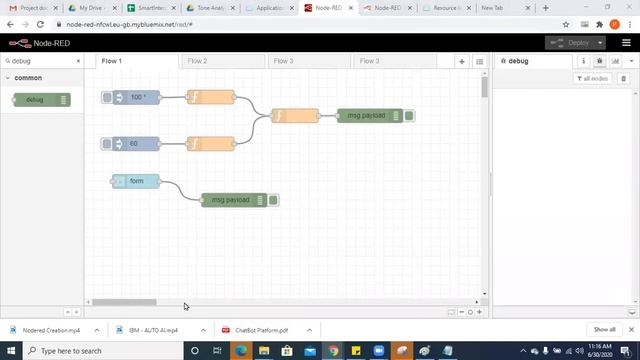The image size is (640, 360).
Task: Click Show all downloads button
Action: tap(604, 329)
